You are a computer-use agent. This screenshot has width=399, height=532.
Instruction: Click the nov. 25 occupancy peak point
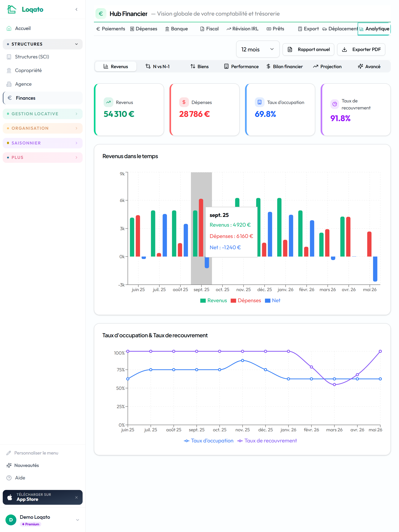(242, 360)
